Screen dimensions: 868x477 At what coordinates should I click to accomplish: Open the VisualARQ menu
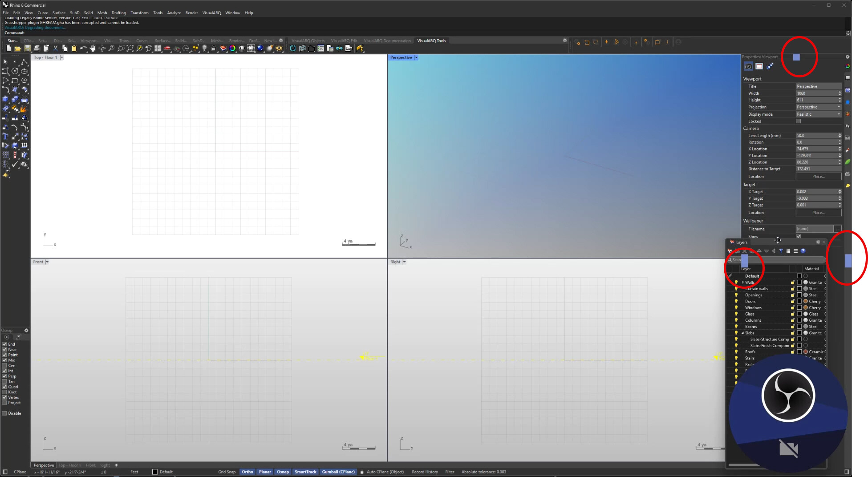(211, 13)
